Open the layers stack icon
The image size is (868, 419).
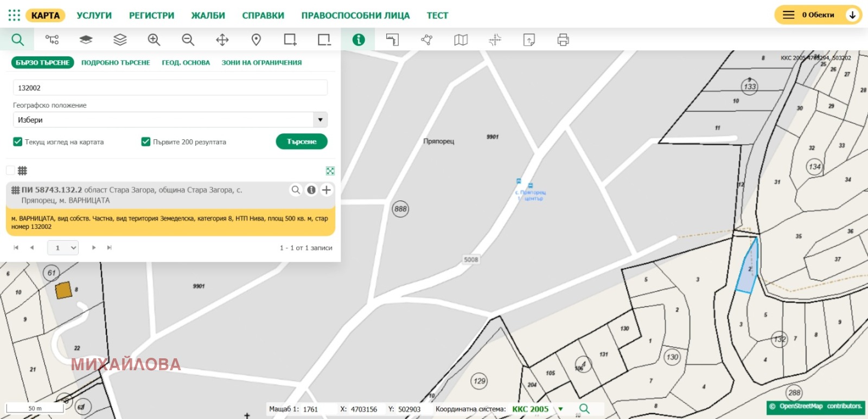coord(120,40)
